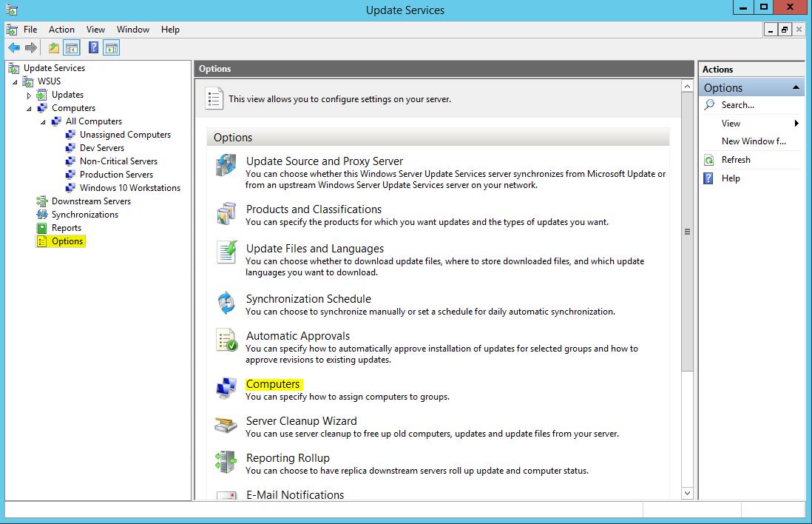812x524 pixels.
Task: Click the Search magnifier in the Actions pane
Action: (x=708, y=104)
